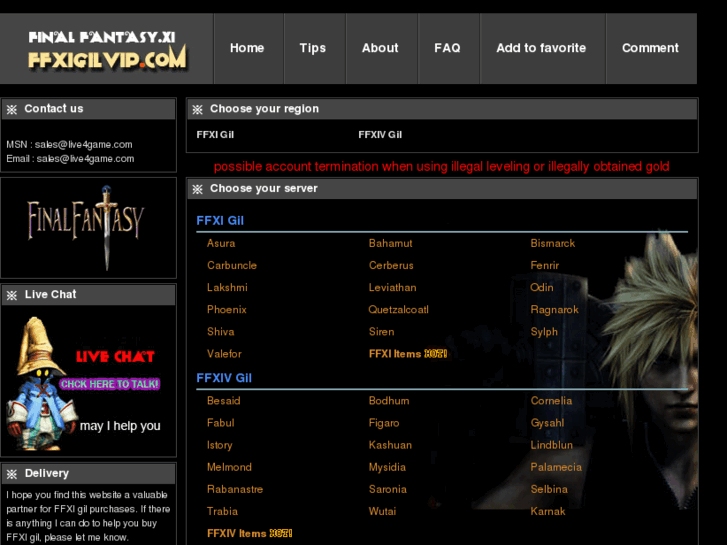727x545 pixels.
Task: Select the FFXI Gil region
Action: point(215,135)
